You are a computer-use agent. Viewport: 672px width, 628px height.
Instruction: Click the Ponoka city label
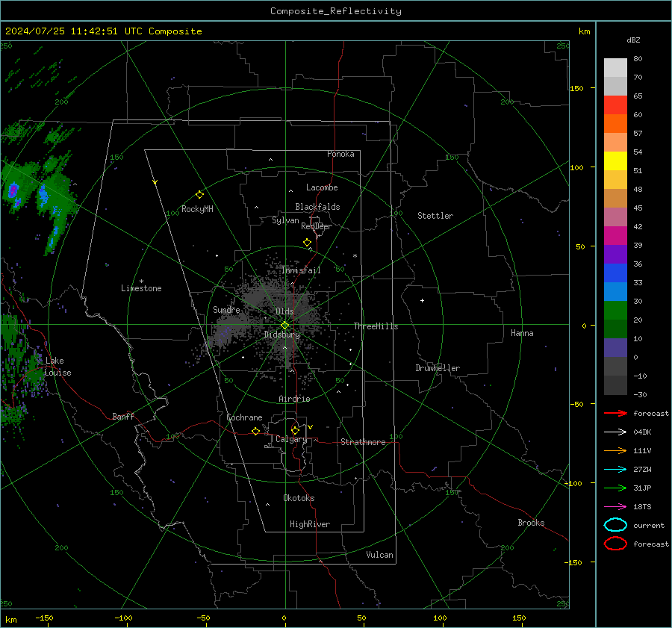click(x=340, y=154)
